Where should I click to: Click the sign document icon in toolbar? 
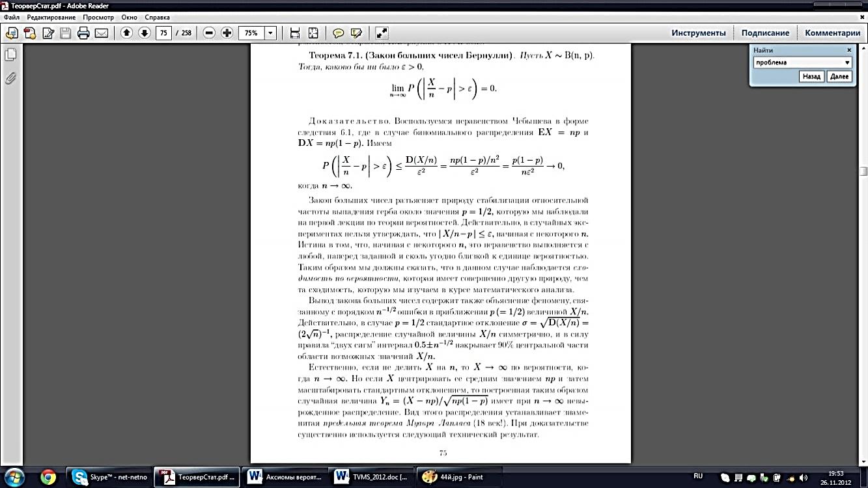coord(48,33)
